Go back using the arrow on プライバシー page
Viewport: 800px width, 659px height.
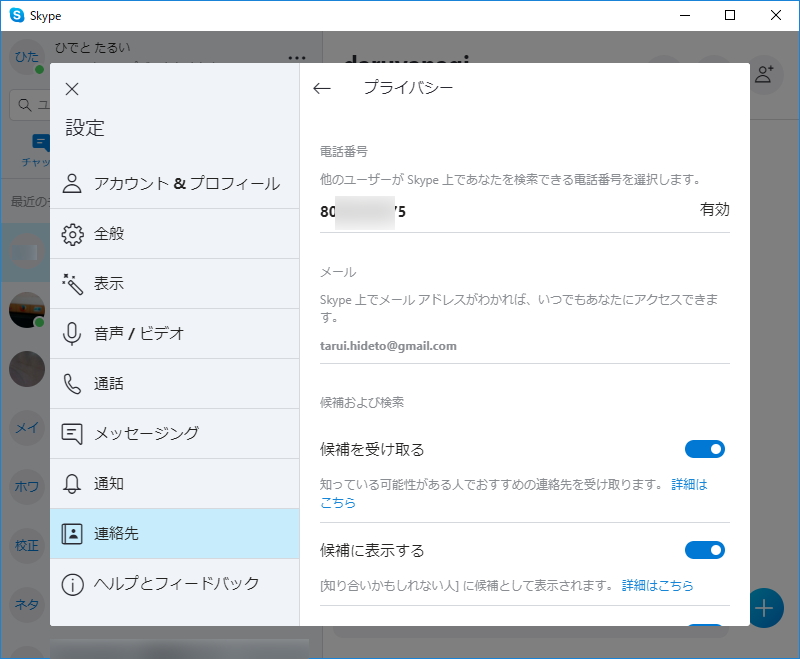[x=320, y=88]
